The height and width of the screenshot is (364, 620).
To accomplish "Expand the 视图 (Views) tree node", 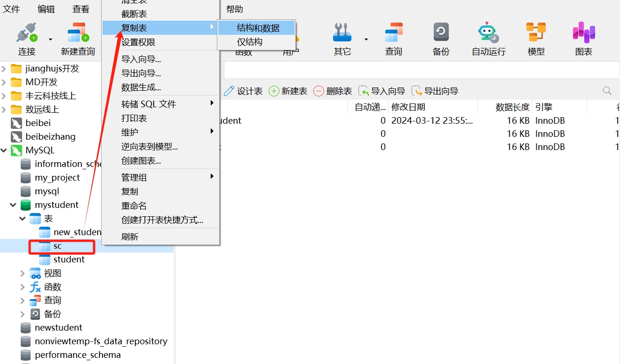I will click(x=22, y=273).
